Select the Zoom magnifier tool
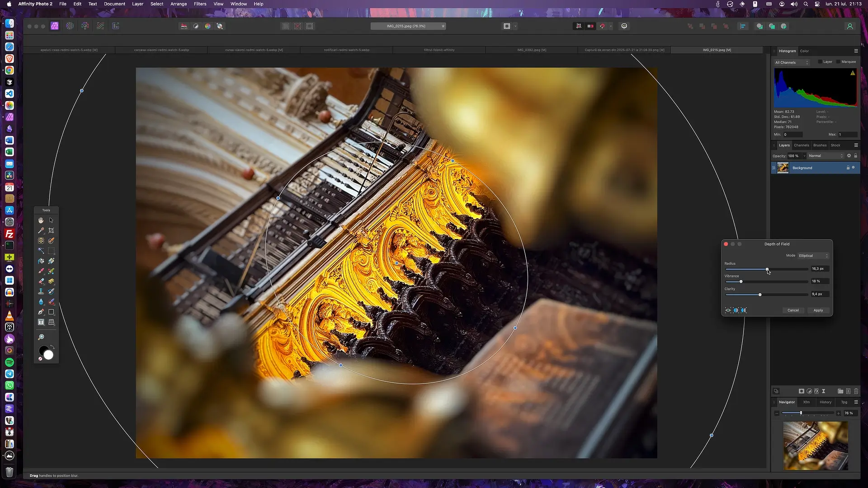This screenshot has width=868, height=488. click(41, 337)
